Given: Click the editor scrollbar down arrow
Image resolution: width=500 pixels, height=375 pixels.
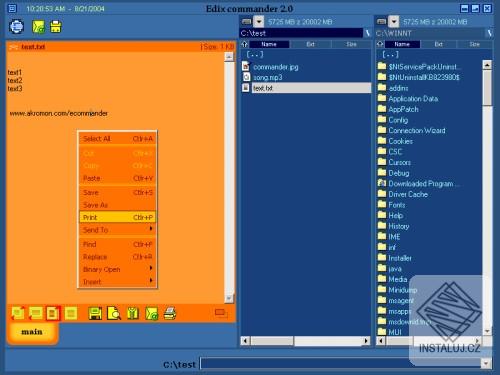Looking at the screenshot, I should pos(229,298).
